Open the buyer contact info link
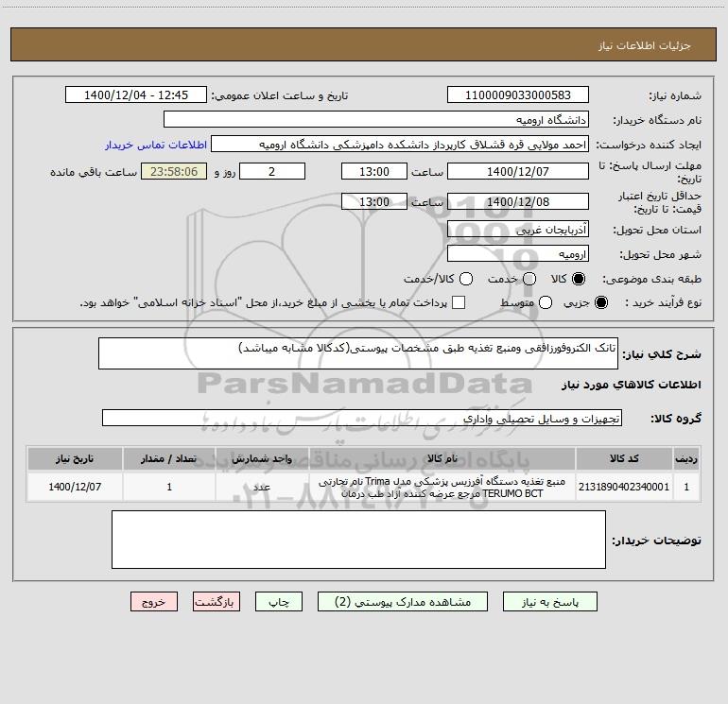 point(156,145)
